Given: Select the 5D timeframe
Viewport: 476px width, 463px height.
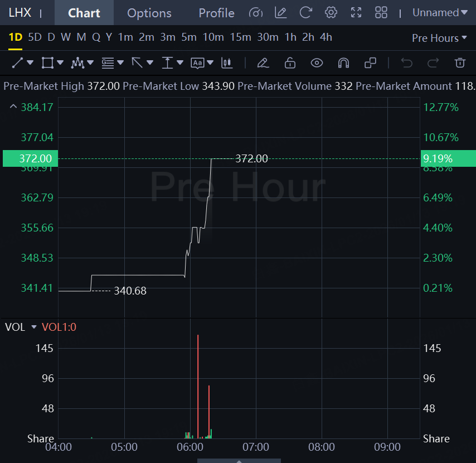Looking at the screenshot, I should 35,37.
